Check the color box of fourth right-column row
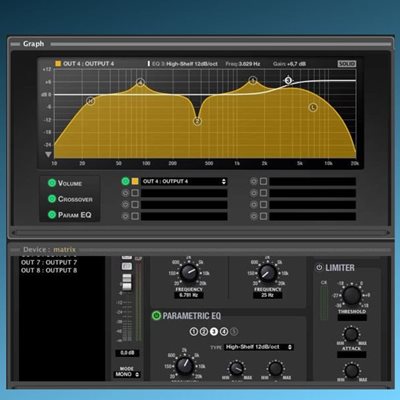Image resolution: width=400 pixels, height=400 pixels. pyautogui.click(x=263, y=216)
